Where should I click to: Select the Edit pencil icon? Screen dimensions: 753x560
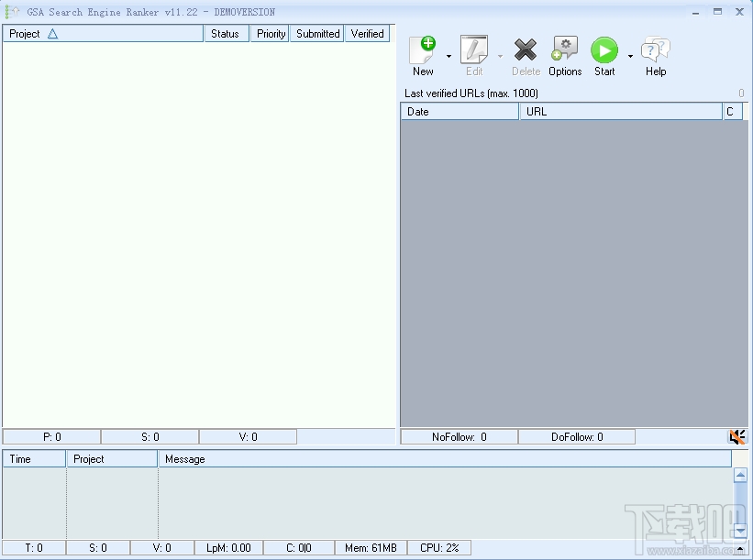(473, 50)
